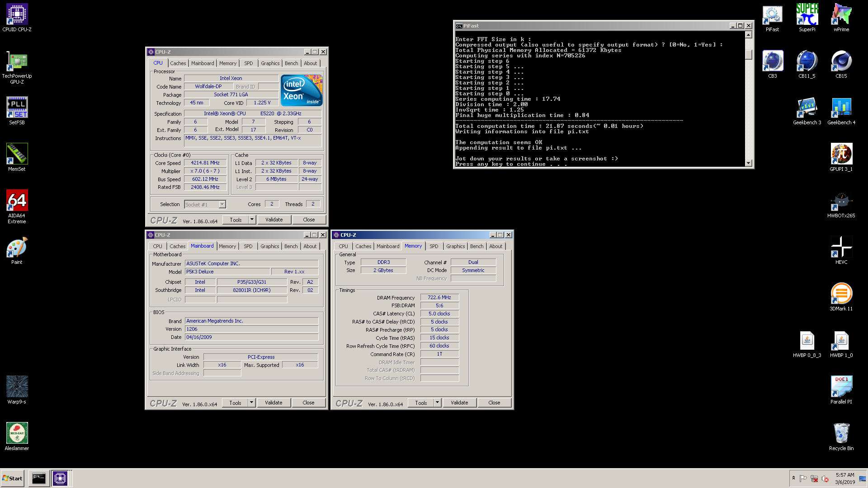Viewport: 868px width, 488px height.
Task: Expand Tools dropdown arrow in Mainboard CPU-Z
Action: click(252, 403)
